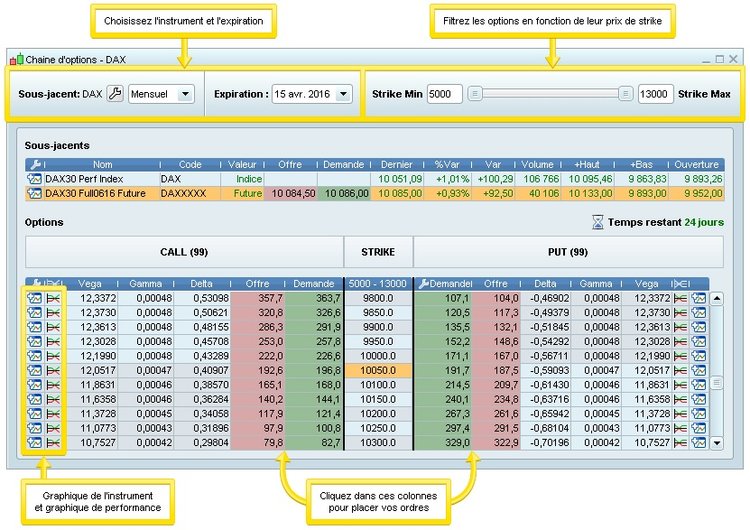Screen dimensions: 750x530
Task: Open put performance chart for strike 10150.0
Action: (x=680, y=399)
